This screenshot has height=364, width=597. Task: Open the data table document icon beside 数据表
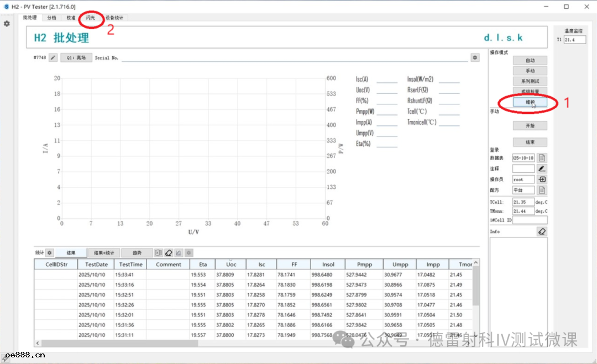(x=542, y=158)
